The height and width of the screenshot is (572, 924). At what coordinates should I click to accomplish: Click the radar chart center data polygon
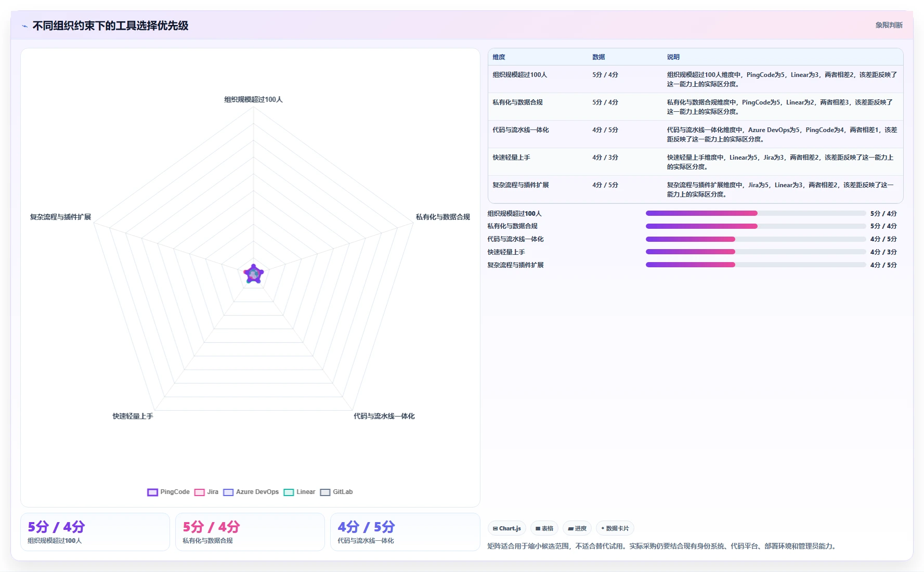click(253, 274)
